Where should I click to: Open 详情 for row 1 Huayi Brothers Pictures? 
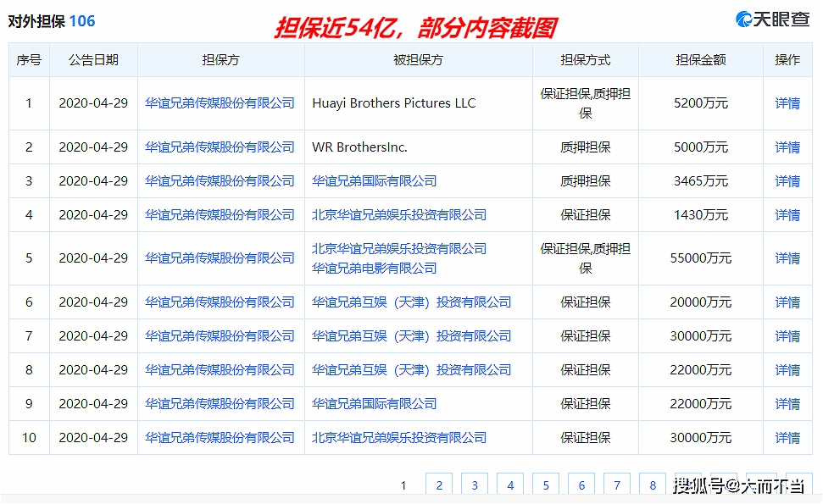tap(787, 103)
